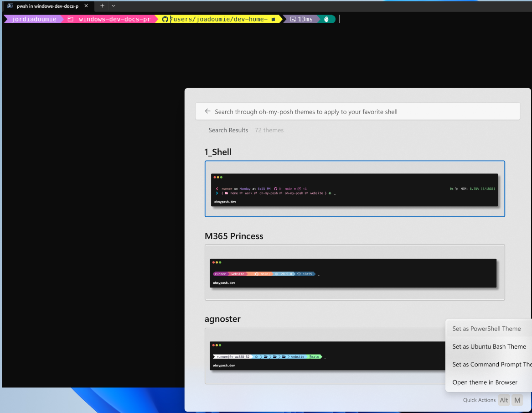Click the timer icon beside 13ms

coord(292,19)
